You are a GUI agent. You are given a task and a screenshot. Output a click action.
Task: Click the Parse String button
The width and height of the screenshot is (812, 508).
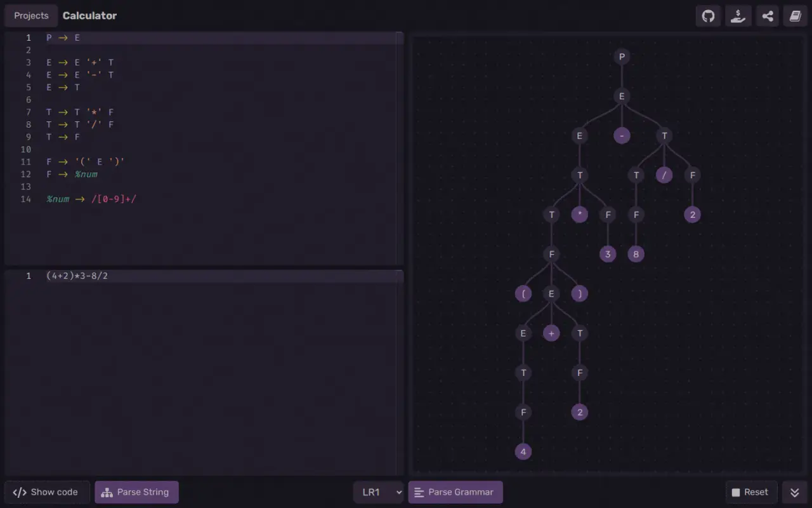click(x=136, y=492)
